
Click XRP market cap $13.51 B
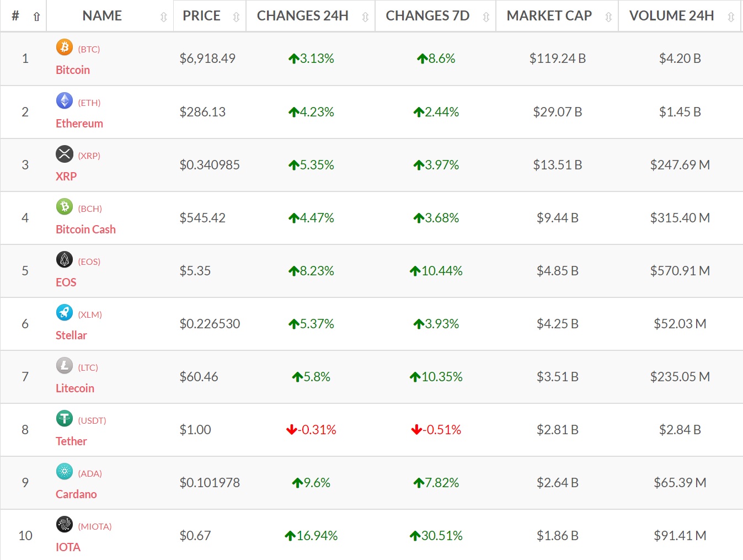(x=558, y=165)
